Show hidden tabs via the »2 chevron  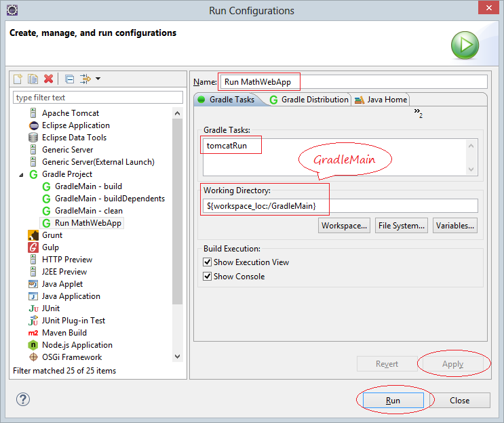pos(418,113)
